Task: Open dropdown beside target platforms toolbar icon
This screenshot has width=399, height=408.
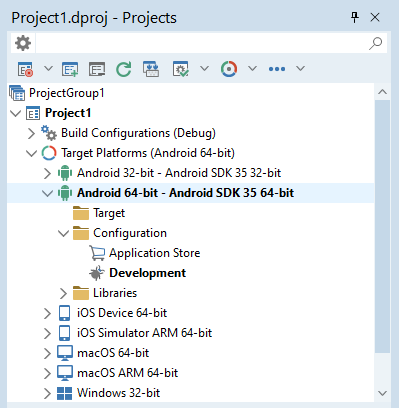Action: pyautogui.click(x=252, y=69)
